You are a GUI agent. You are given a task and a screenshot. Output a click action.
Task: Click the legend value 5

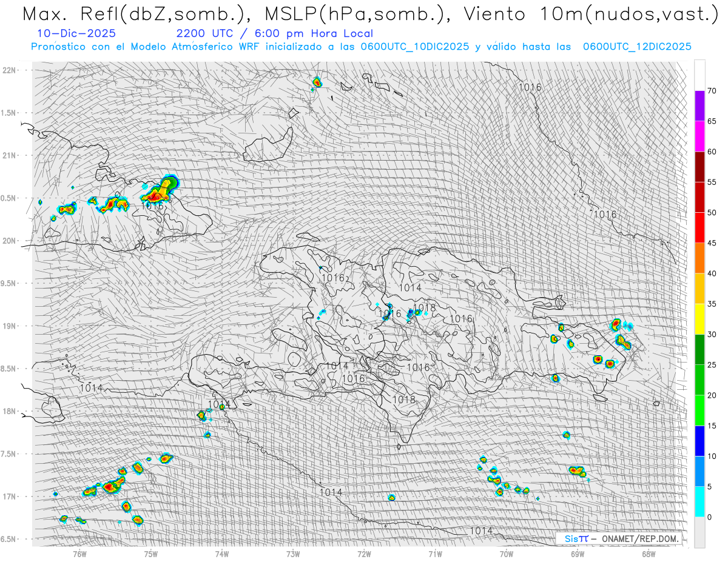click(709, 487)
